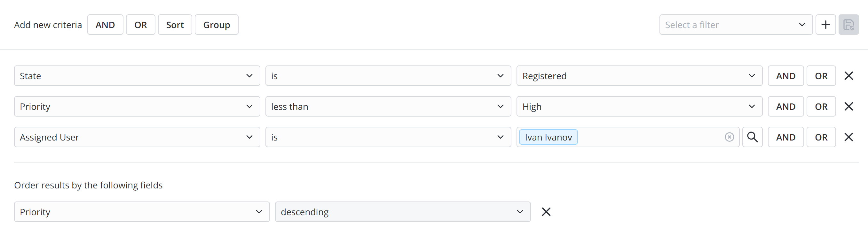This screenshot has height=228, width=868.
Task: Clear the Ivan Ivanov user value
Action: click(x=729, y=137)
